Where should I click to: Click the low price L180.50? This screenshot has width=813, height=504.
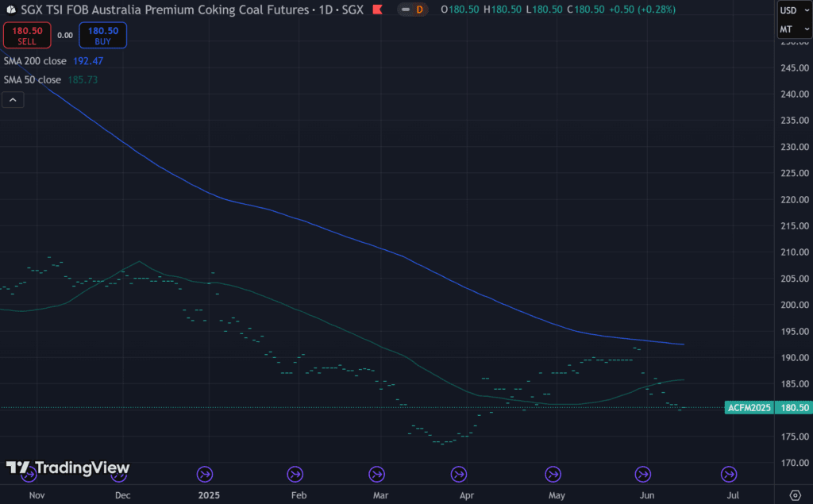point(544,10)
